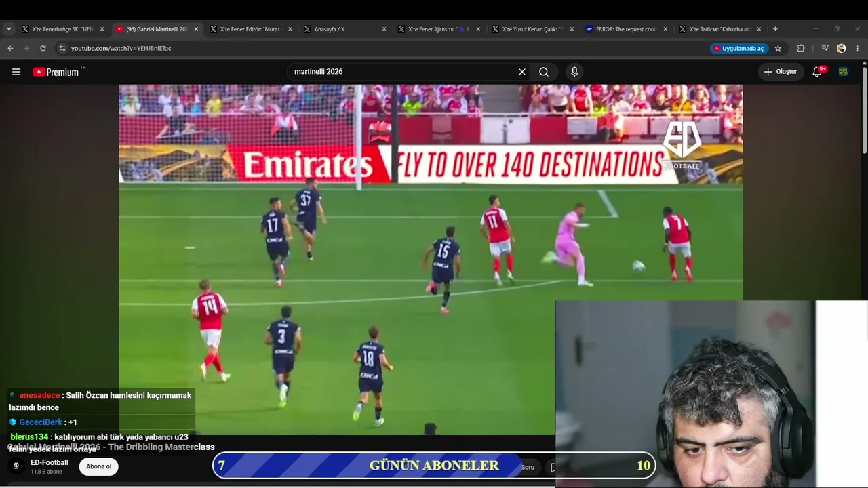Clear the 'martinelli 2026' search text
Image resolution: width=868 pixels, height=488 pixels.
coord(522,72)
